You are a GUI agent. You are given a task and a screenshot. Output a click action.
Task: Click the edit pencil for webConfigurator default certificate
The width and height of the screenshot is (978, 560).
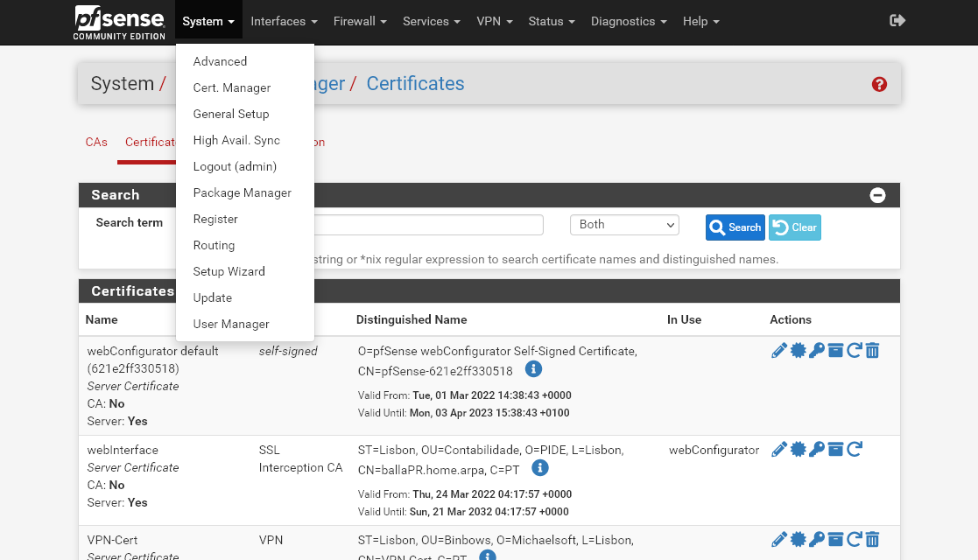(x=778, y=351)
